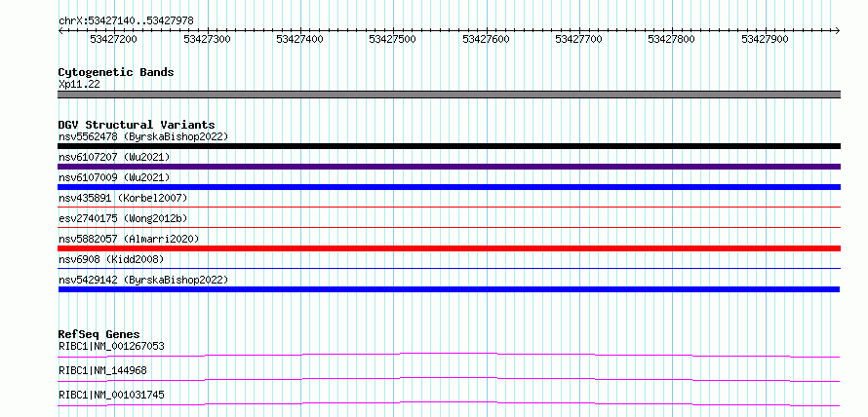This screenshot has height=417, width=868.
Task: Click ruler position 53427600
Action: [486, 39]
